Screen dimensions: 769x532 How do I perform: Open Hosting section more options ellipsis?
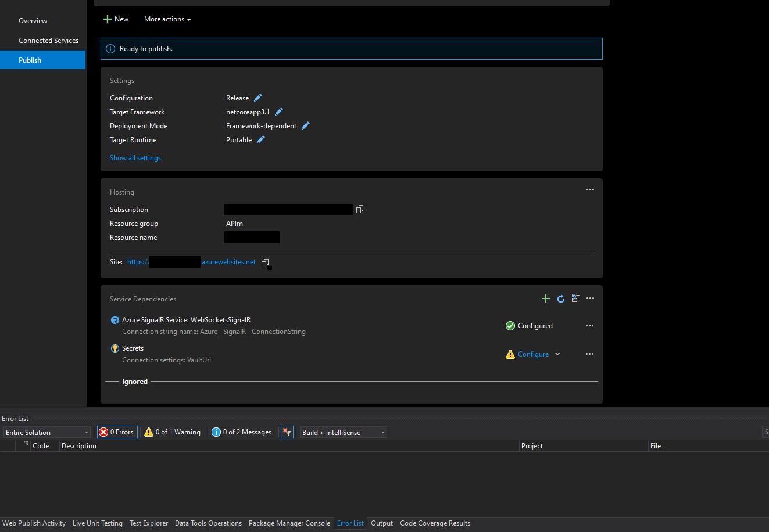pos(590,190)
